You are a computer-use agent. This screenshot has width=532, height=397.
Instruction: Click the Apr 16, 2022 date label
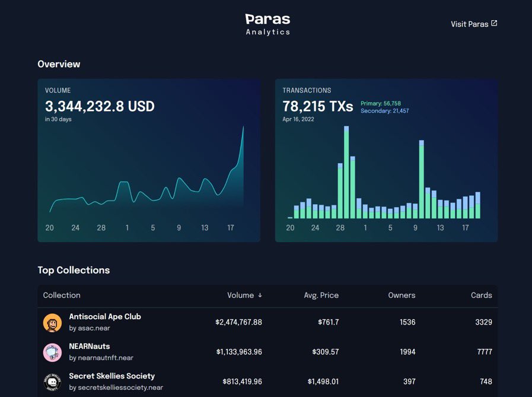(298, 119)
